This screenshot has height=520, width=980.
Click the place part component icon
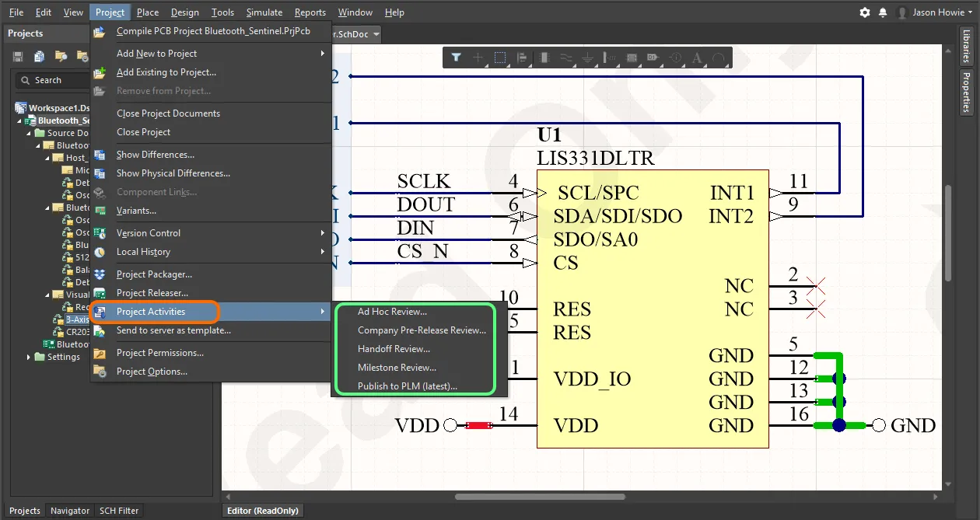pos(544,58)
